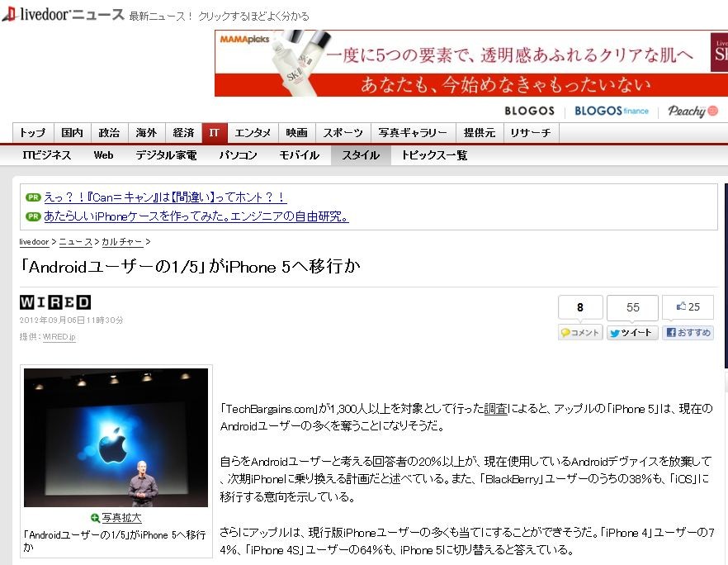Click the Facebook recommend button

click(688, 332)
